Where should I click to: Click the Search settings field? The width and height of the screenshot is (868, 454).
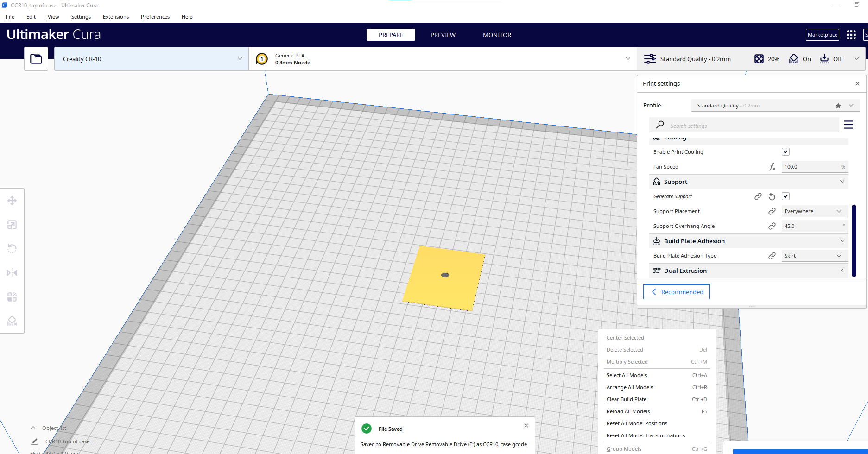[744, 125]
